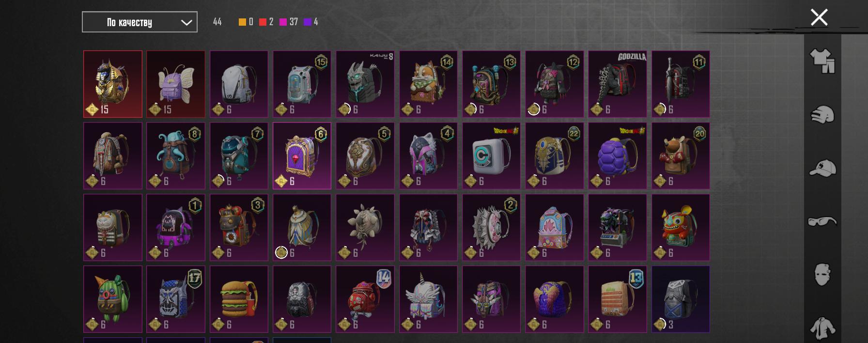
Task: Pick the highlighted purple gem mirror backpack
Action: [x=302, y=156]
